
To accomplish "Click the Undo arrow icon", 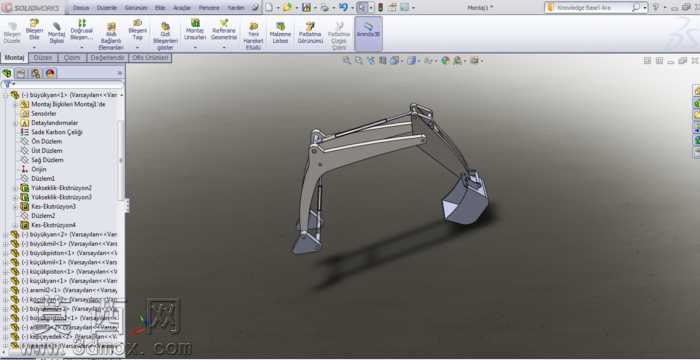I will [x=343, y=8].
